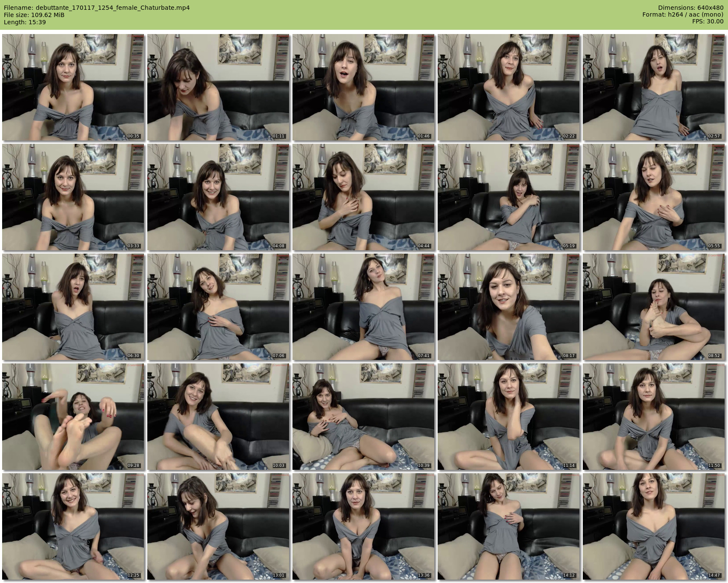The height and width of the screenshot is (583, 728).
Task: Click the thumbnail timestamped 13:36
Action: (x=363, y=526)
